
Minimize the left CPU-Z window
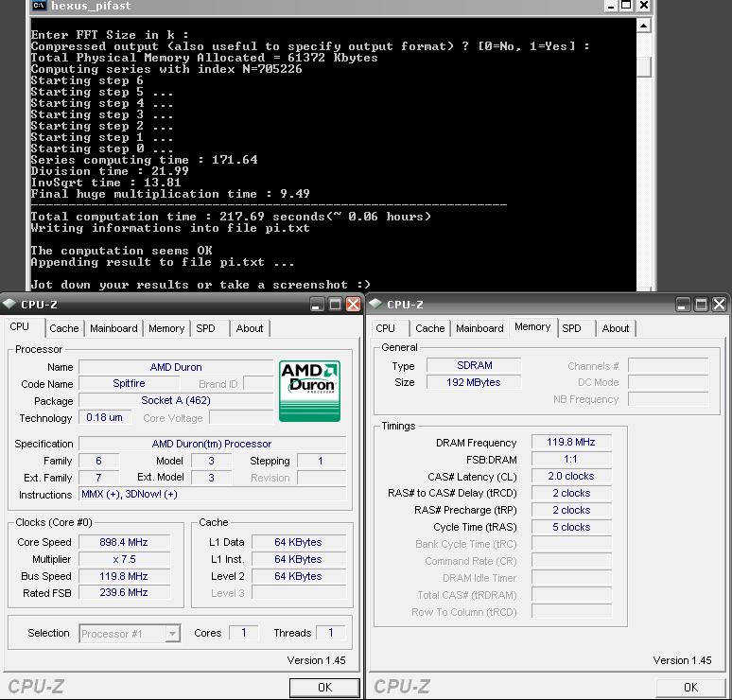tap(317, 305)
